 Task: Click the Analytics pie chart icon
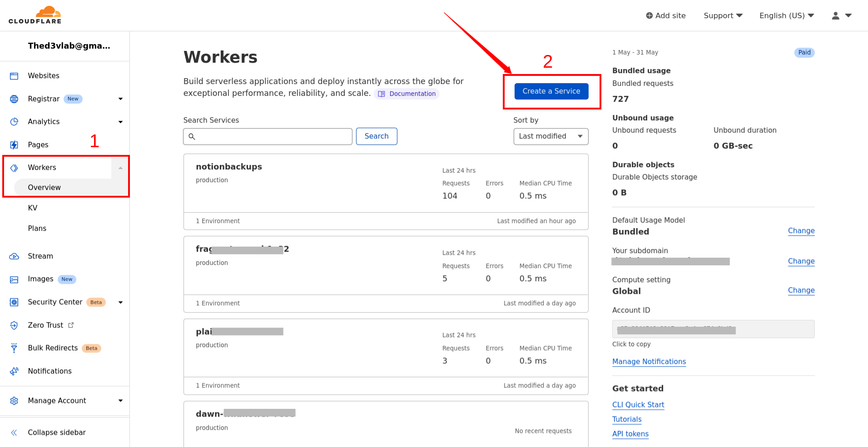point(14,122)
